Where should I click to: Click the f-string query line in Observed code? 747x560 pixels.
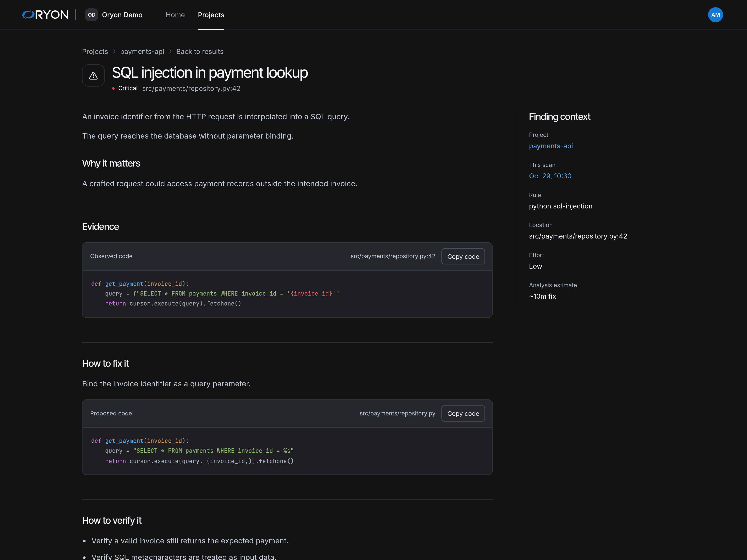[222, 294]
